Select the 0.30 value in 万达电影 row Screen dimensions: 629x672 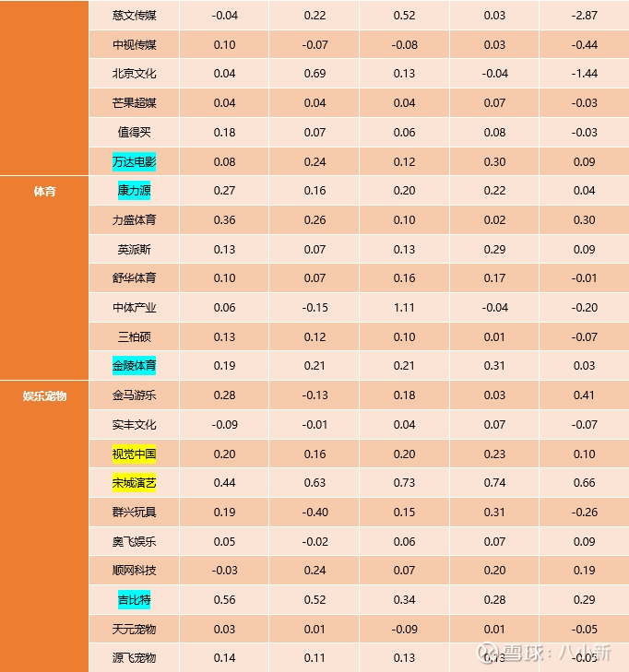[494, 161]
